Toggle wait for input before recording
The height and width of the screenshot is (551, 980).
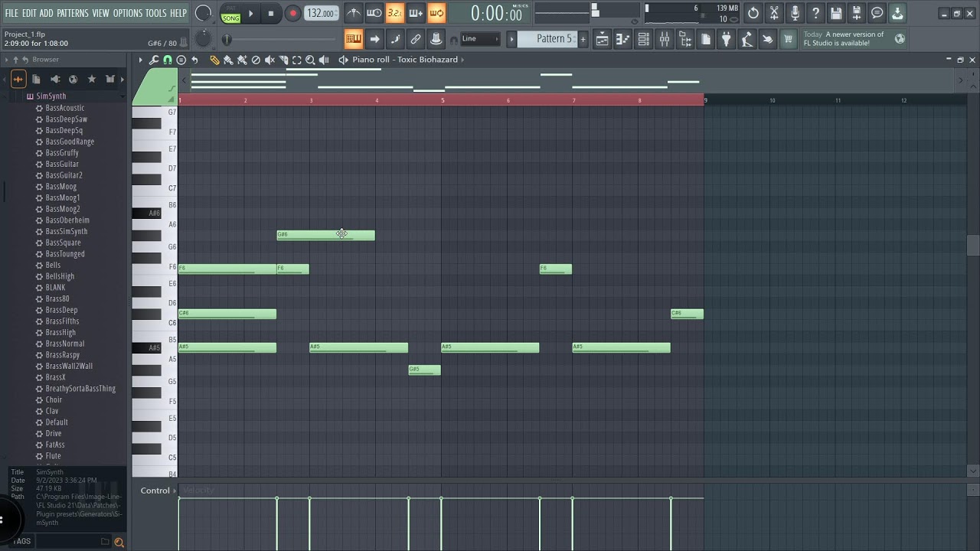[x=374, y=13]
